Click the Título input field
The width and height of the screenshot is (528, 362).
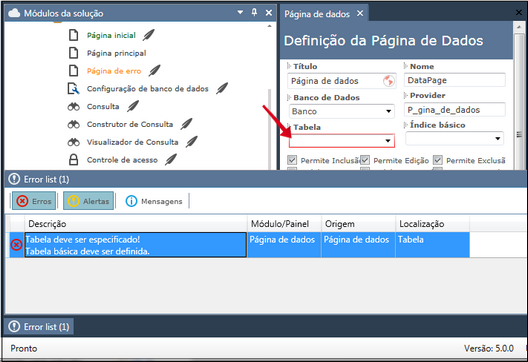[x=341, y=81]
